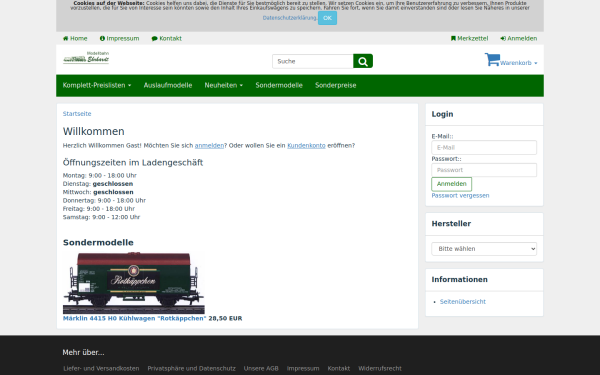Open the Datenschutzerklärung link in cookie banner

tap(290, 18)
